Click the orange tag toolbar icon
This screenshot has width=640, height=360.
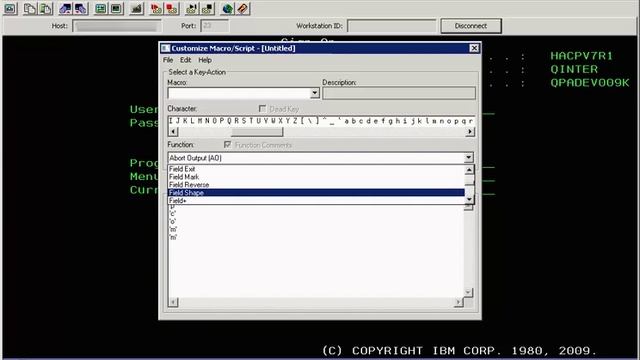243,9
